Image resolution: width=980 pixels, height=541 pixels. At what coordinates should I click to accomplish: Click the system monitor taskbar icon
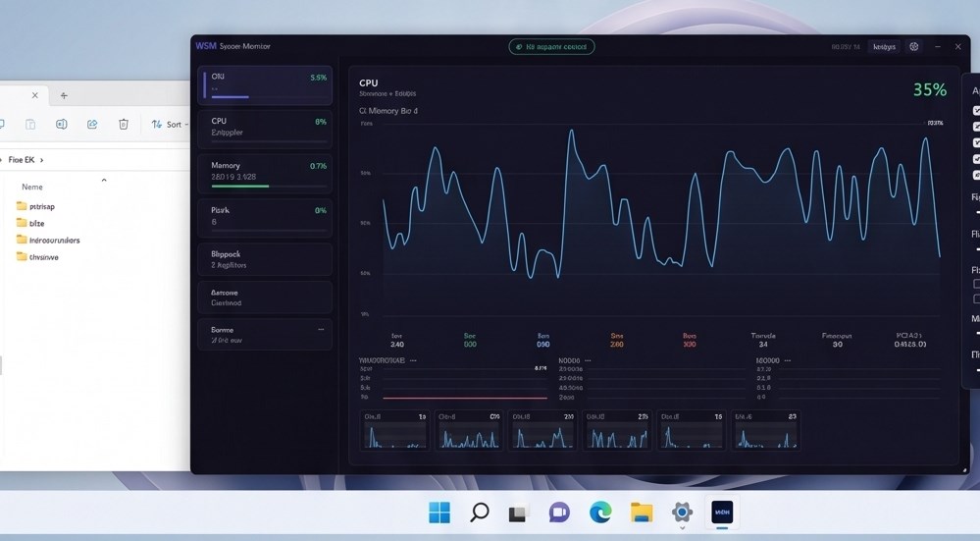(x=722, y=513)
